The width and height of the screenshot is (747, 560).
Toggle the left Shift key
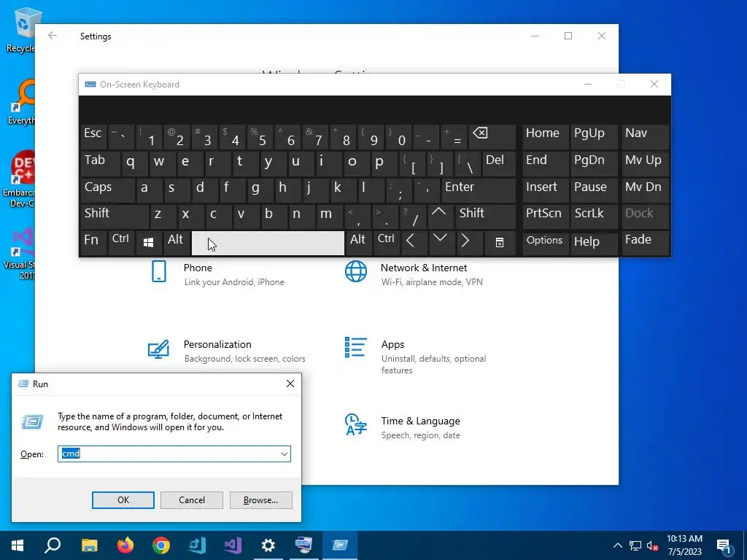point(115,217)
